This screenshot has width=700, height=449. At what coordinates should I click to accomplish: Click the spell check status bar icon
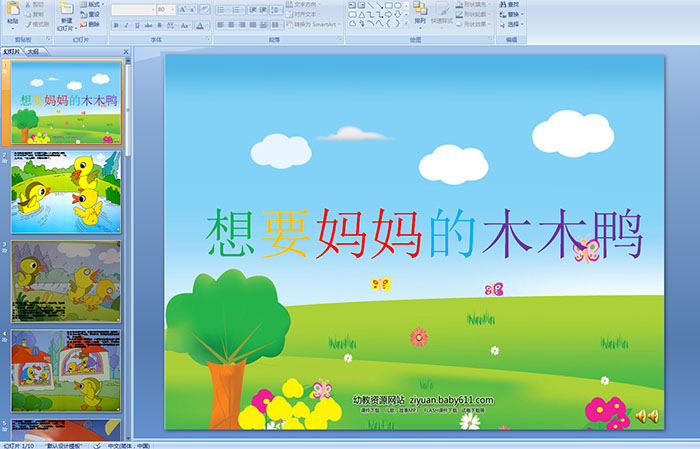tap(97, 445)
